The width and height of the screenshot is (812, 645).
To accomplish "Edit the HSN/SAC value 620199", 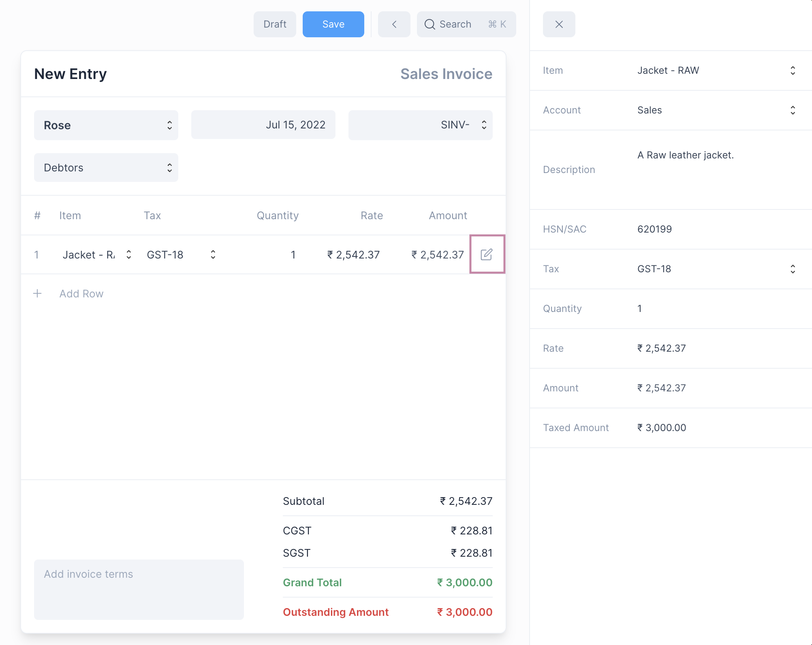I will pyautogui.click(x=654, y=229).
